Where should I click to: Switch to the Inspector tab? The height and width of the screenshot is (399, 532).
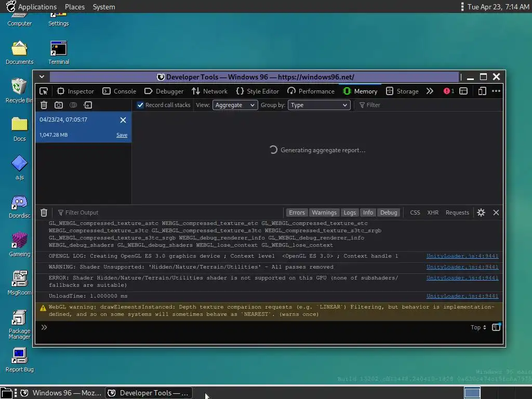[x=75, y=91]
